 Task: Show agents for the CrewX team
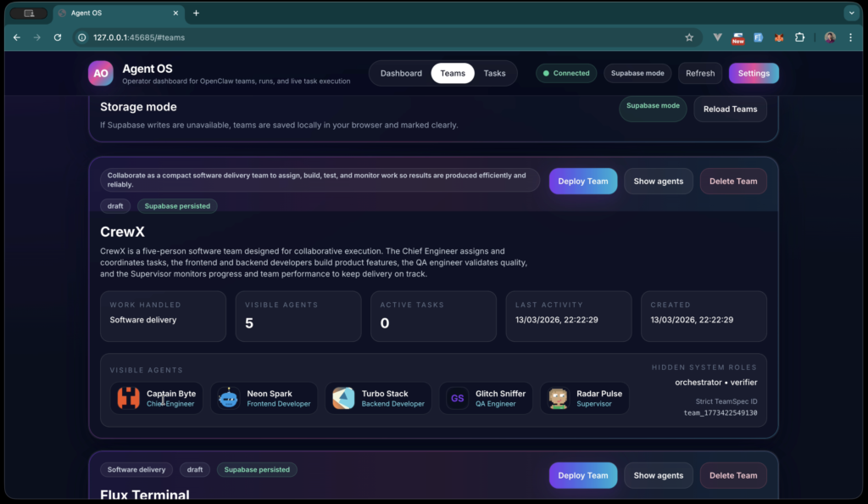pyautogui.click(x=658, y=181)
